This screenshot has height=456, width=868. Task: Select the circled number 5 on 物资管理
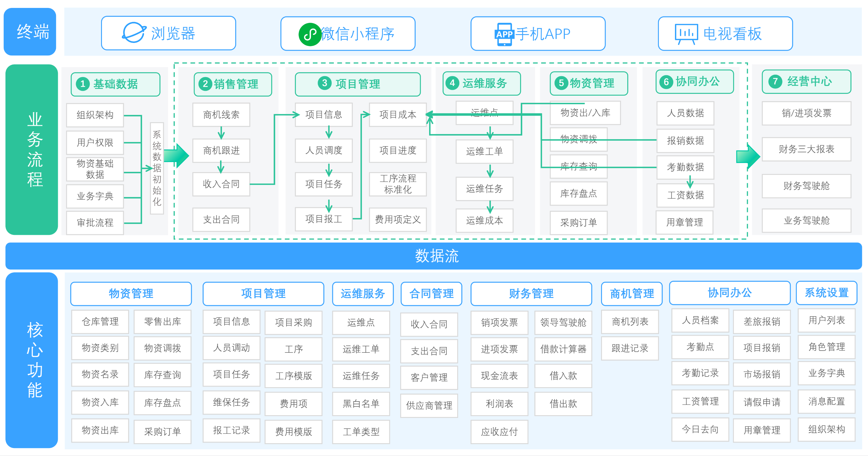click(x=561, y=83)
